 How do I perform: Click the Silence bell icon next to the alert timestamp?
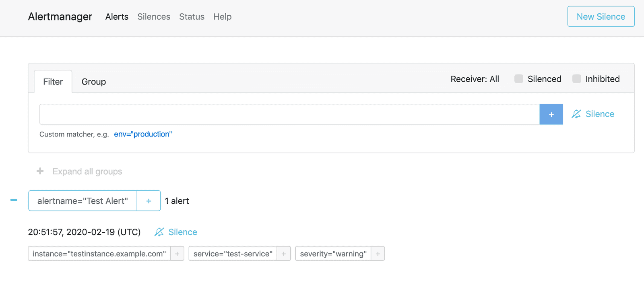(159, 232)
